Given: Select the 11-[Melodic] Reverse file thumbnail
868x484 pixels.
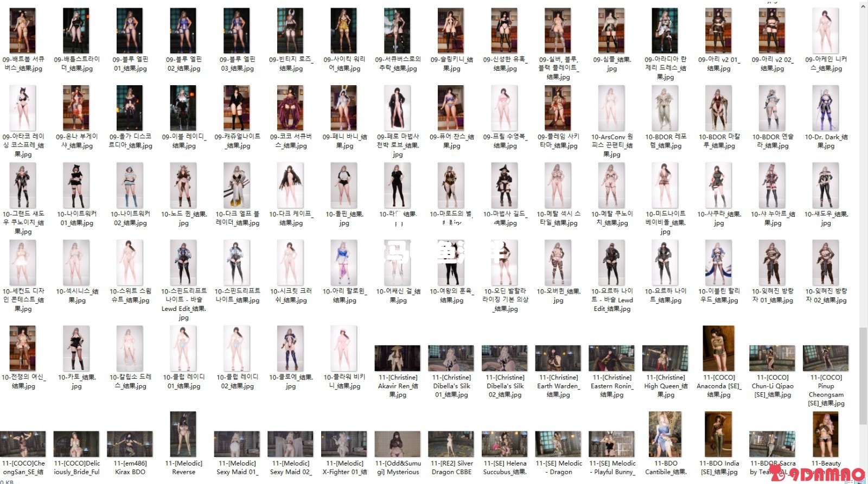Looking at the screenshot, I should tap(183, 434).
